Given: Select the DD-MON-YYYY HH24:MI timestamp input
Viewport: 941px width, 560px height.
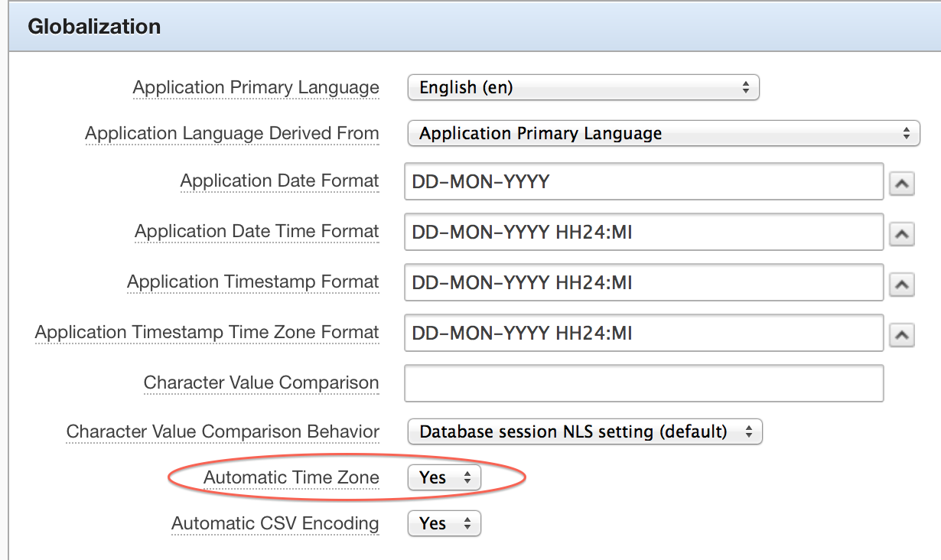Looking at the screenshot, I should 643,282.
